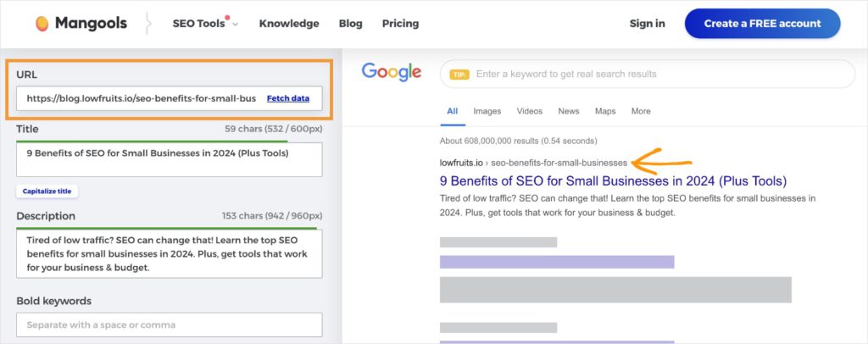This screenshot has height=344, width=868.
Task: Click the green title length progress bar
Action: coord(153,141)
